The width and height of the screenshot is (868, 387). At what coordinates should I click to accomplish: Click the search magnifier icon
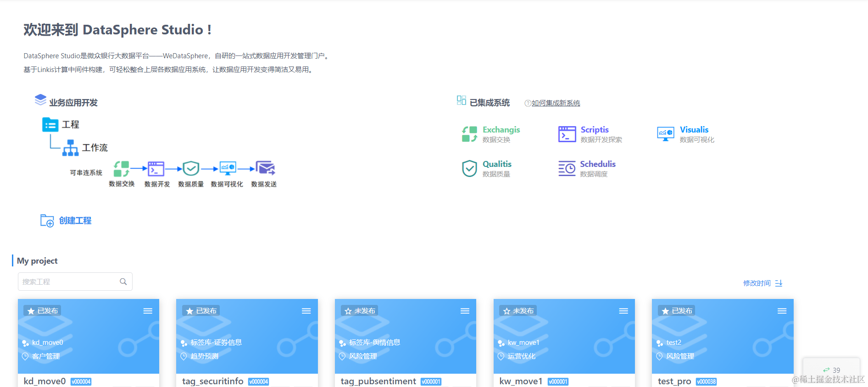coord(123,282)
